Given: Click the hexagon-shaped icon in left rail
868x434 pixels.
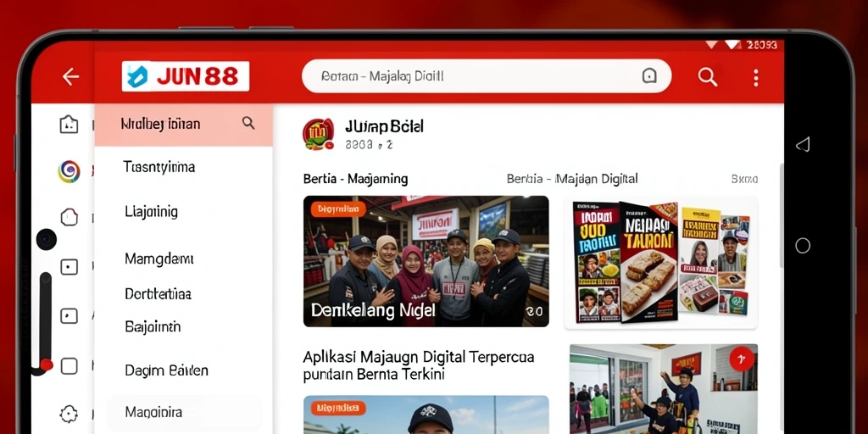Looking at the screenshot, I should coord(70,217).
